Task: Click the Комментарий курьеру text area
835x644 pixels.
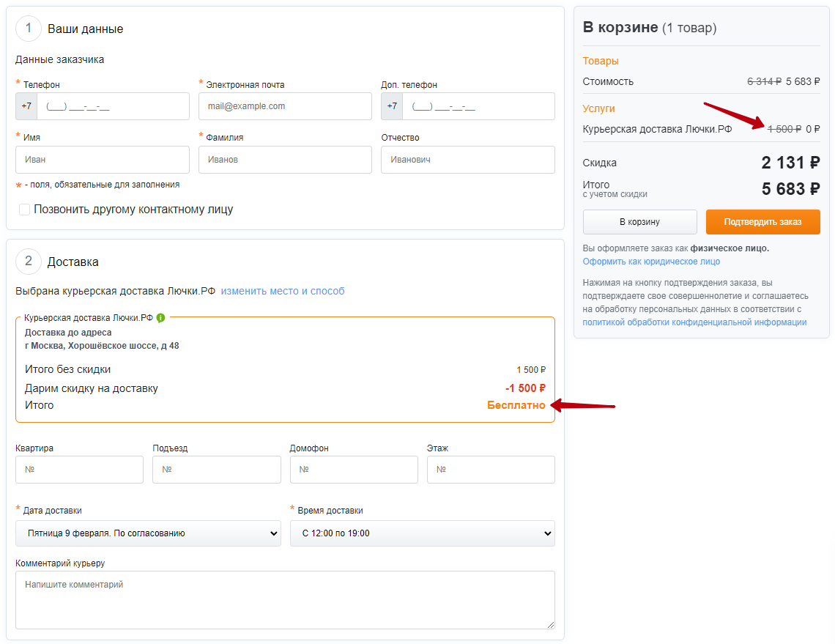Action: [x=285, y=599]
